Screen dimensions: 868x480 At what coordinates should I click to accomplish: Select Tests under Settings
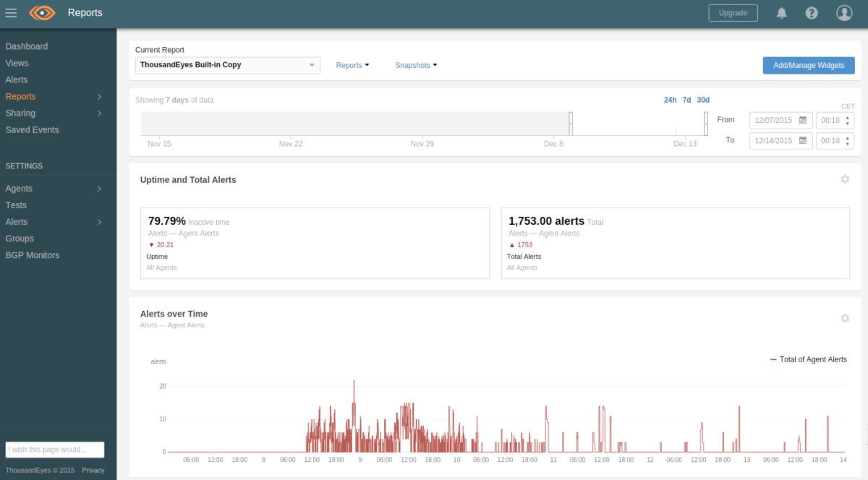16,205
